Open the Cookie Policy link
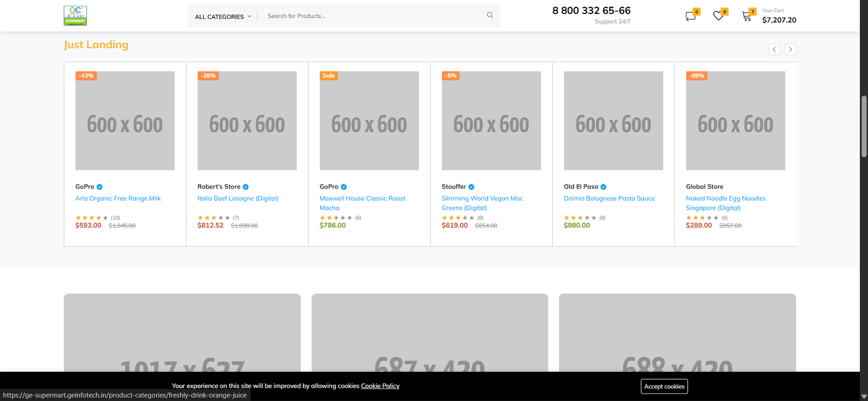Screen dimensions: 868x401 [x=380, y=386]
